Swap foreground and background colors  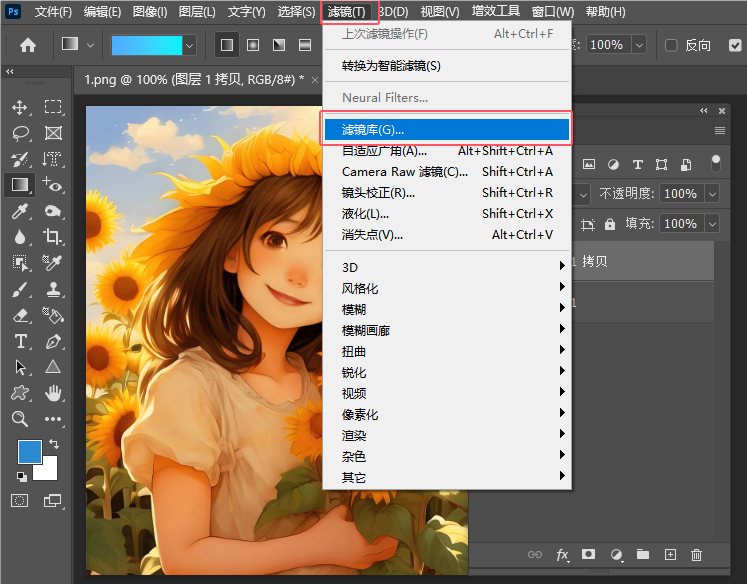pyautogui.click(x=54, y=444)
